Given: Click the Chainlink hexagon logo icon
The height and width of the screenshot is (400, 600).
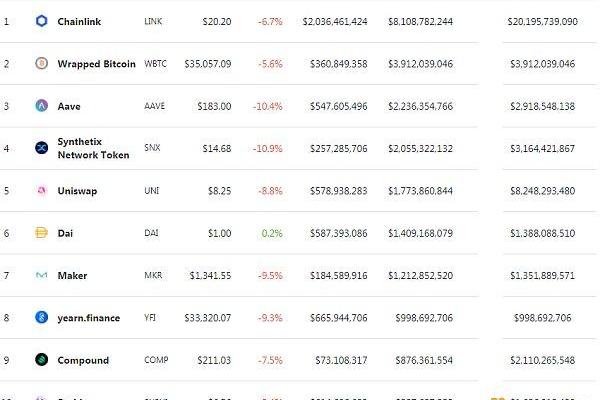Looking at the screenshot, I should coord(41,21).
